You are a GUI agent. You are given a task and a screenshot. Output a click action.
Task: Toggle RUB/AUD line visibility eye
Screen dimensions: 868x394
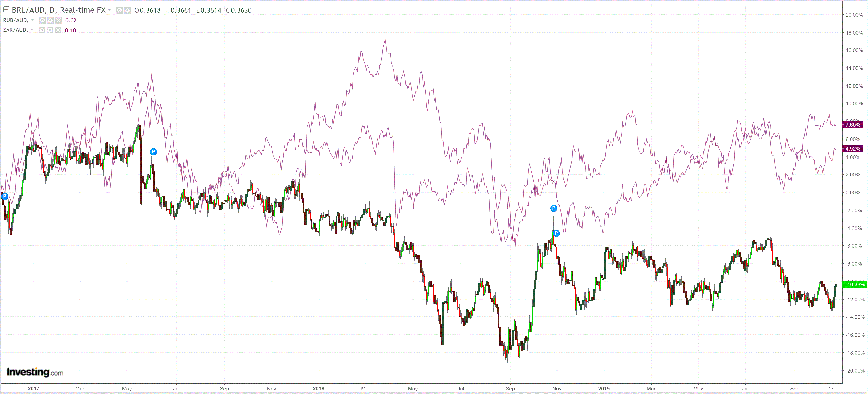coord(42,20)
